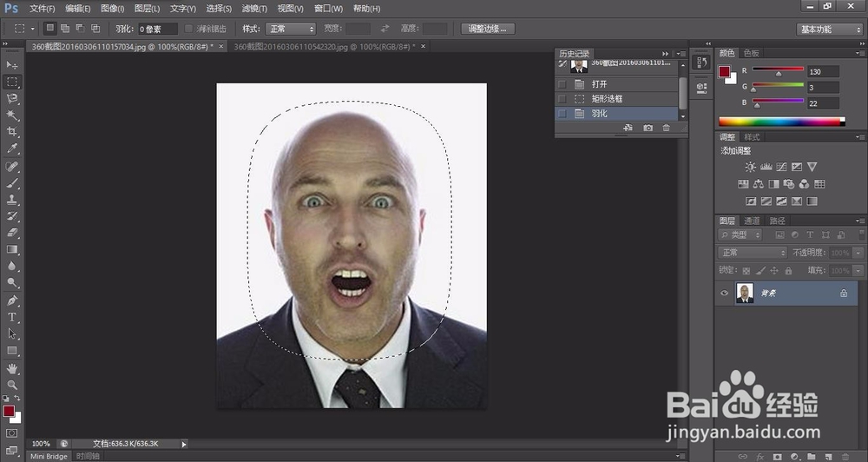
Task: Select the Move tool
Action: point(11,65)
